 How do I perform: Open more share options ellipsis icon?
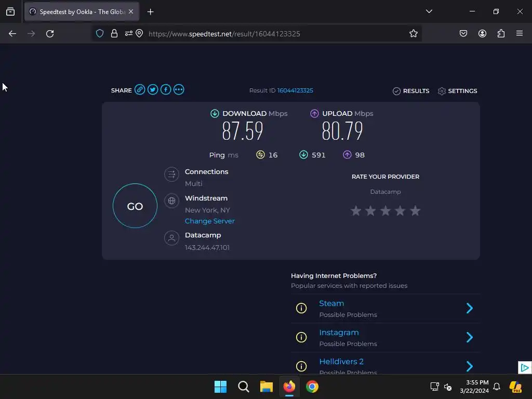(x=179, y=89)
